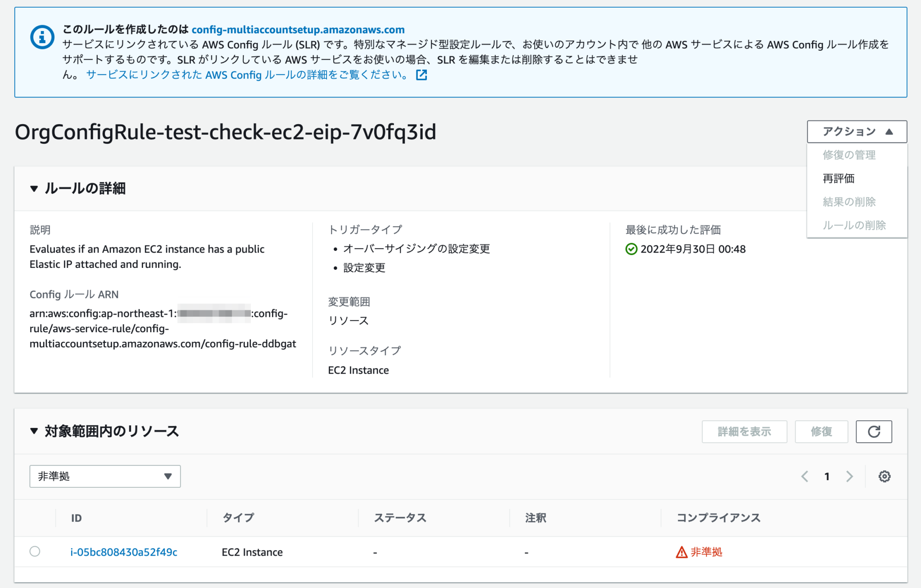Screen dimensions: 921x588
Task: Go to the previous page with left chevron
Action: (805, 477)
